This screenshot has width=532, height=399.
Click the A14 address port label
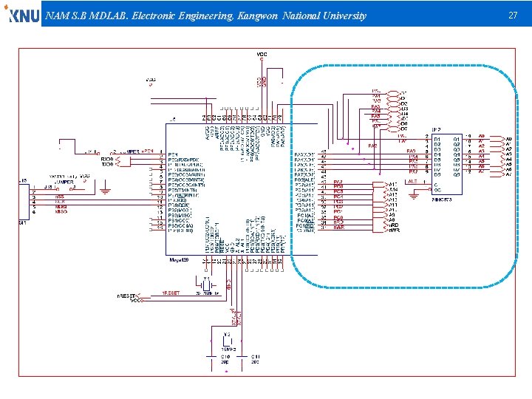pos(393,189)
